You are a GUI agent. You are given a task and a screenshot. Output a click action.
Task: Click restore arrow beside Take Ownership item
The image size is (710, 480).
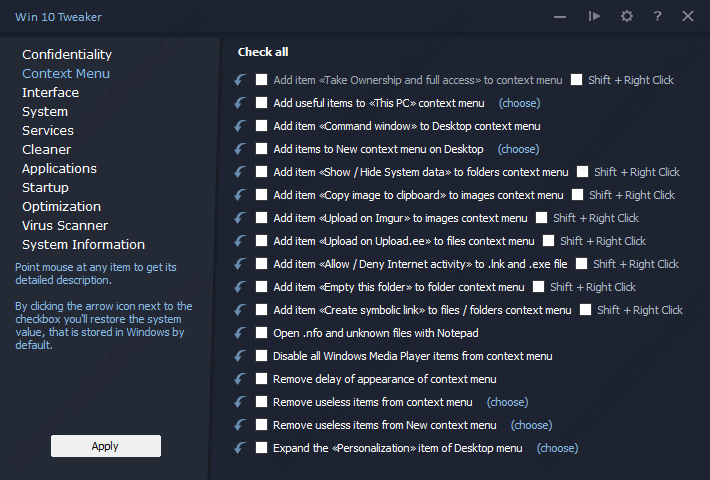(240, 80)
